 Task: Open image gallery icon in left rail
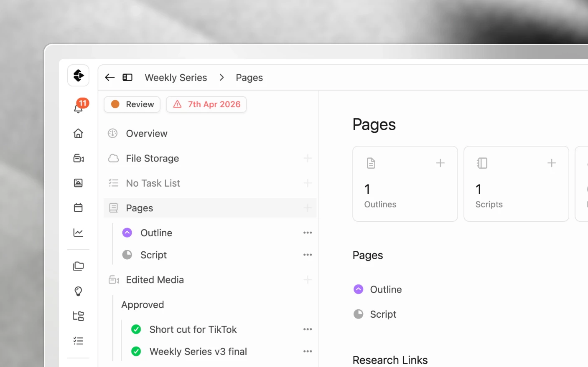(78, 183)
